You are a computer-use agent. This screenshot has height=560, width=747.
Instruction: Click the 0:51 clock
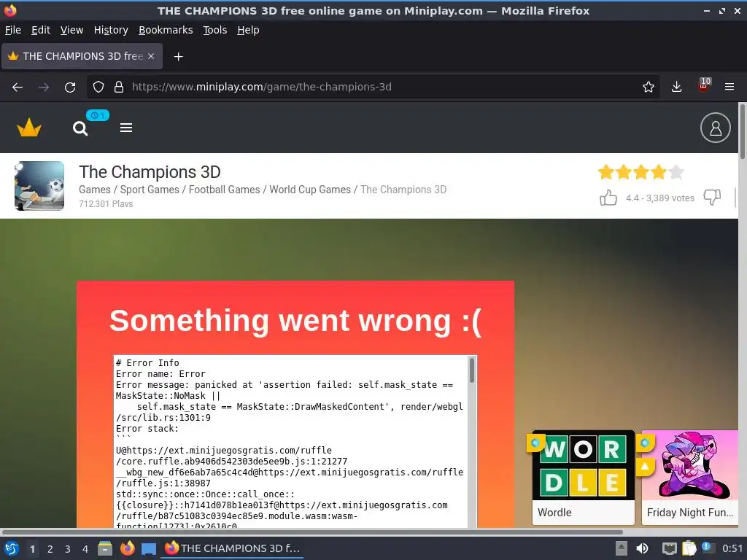732,548
